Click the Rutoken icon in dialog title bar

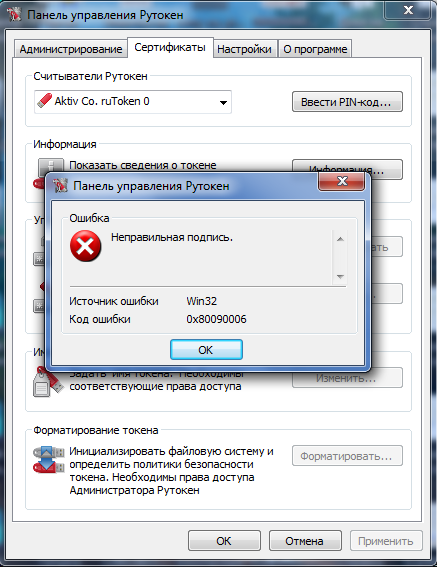(x=60, y=186)
